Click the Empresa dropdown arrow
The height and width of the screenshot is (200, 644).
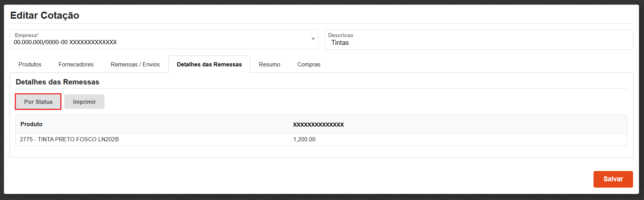tap(313, 39)
